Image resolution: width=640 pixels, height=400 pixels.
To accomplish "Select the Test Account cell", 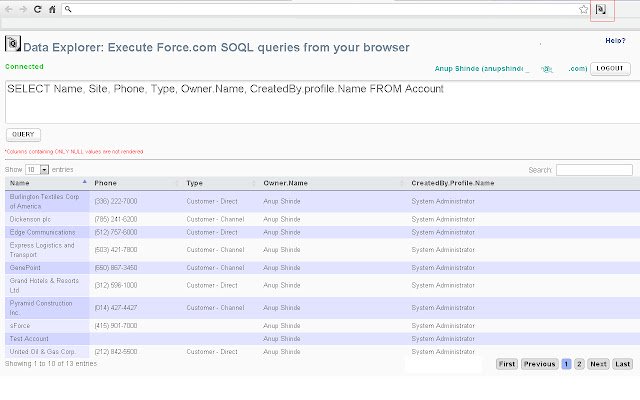I will pyautogui.click(x=47, y=339).
